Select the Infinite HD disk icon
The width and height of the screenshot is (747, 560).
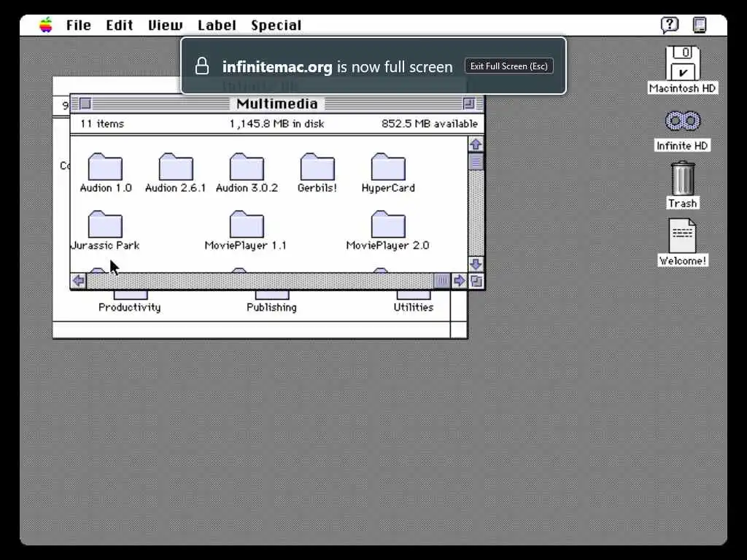pyautogui.click(x=683, y=121)
